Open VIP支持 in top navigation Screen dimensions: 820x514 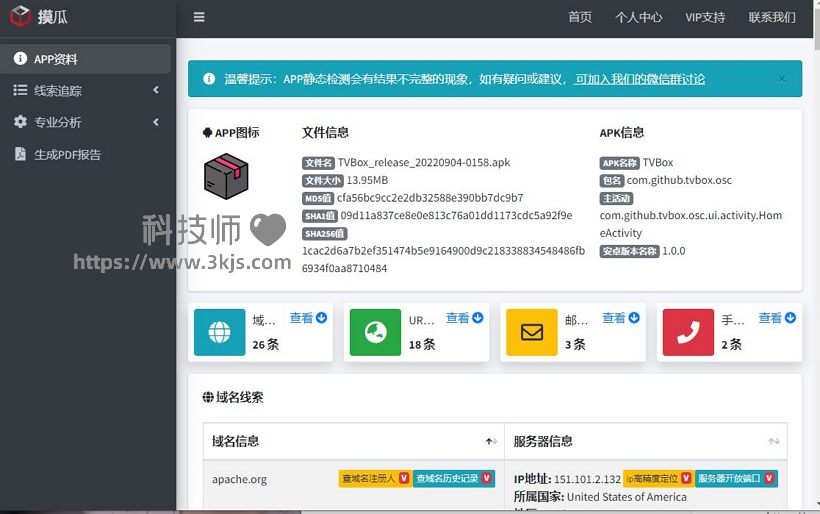705,17
